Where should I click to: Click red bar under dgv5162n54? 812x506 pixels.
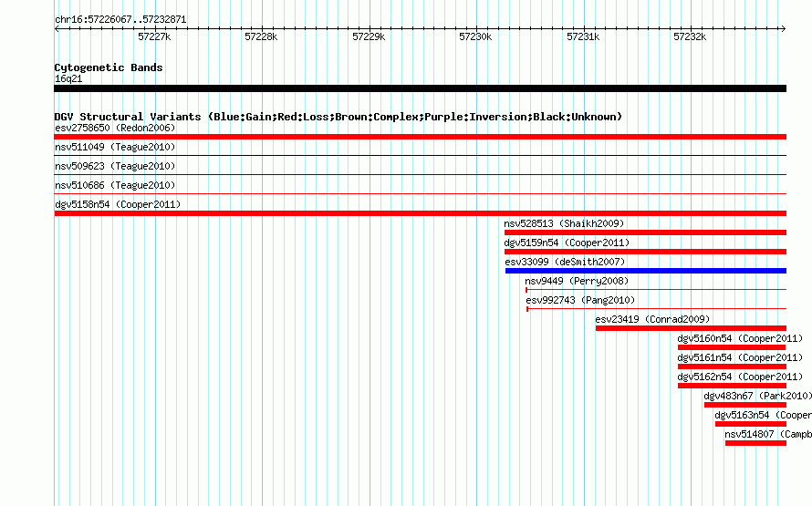[x=733, y=386]
